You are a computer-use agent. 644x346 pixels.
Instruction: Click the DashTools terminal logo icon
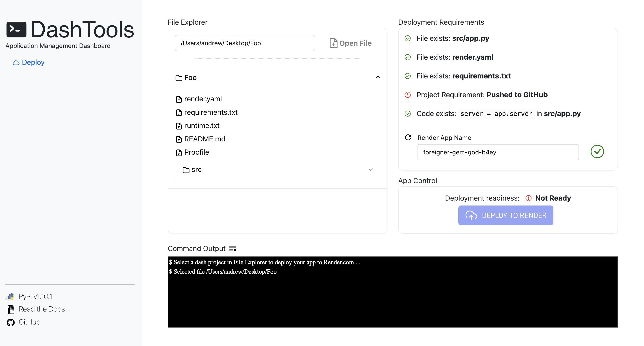pyautogui.click(x=17, y=30)
